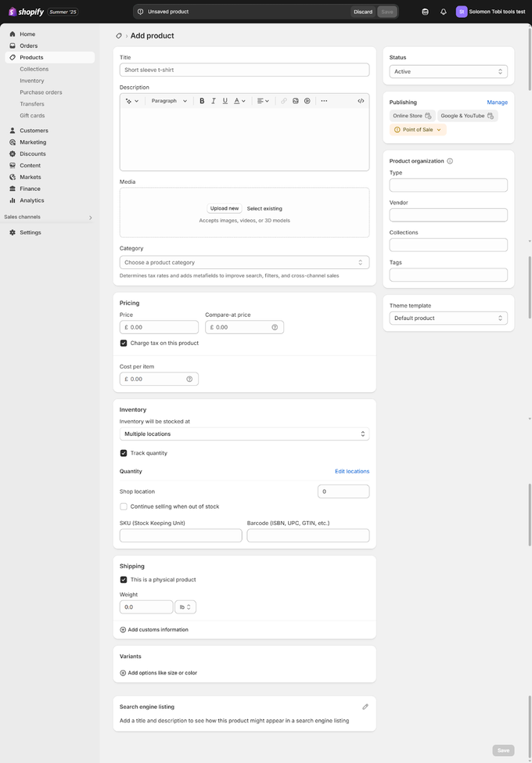532x763 pixels.
Task: Uncheck Charge tax on this product
Action: pos(123,342)
